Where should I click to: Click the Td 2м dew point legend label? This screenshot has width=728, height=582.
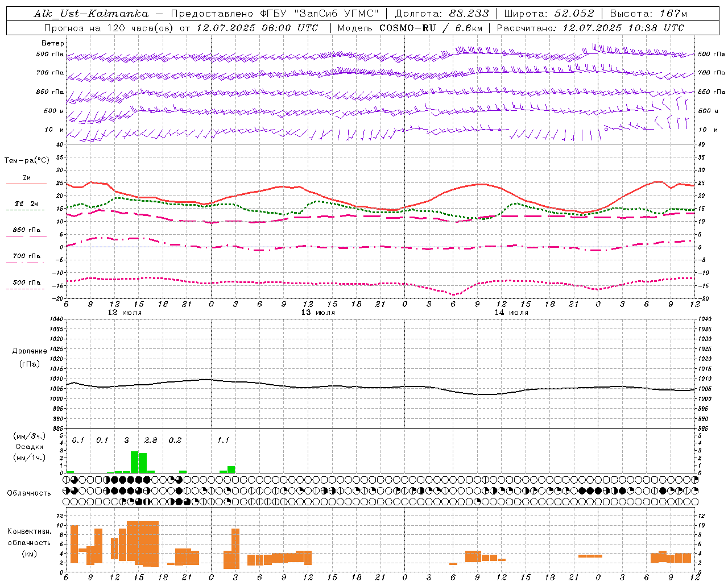coord(27,203)
